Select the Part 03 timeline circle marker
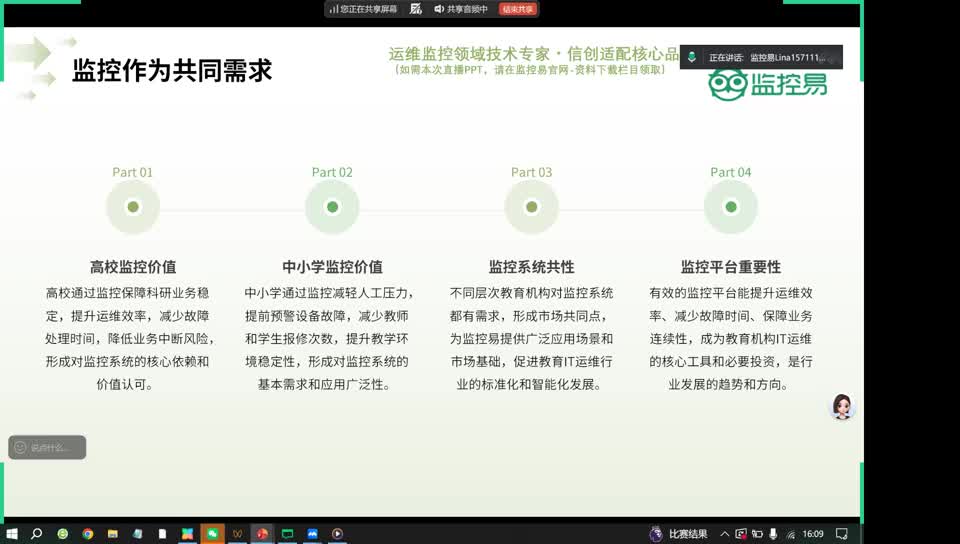The width and height of the screenshot is (960, 544). [x=531, y=207]
